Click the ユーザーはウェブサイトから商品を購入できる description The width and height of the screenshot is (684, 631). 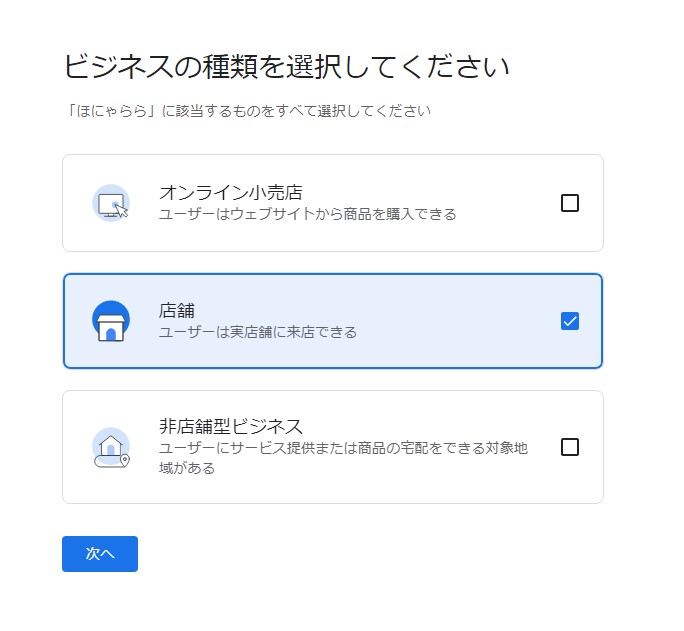click(308, 214)
